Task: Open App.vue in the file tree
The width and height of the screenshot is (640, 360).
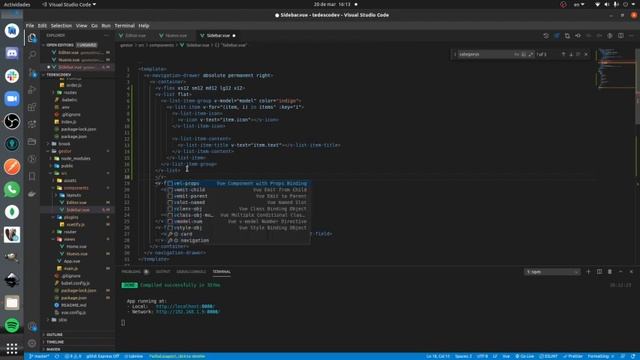Action: (x=72, y=261)
